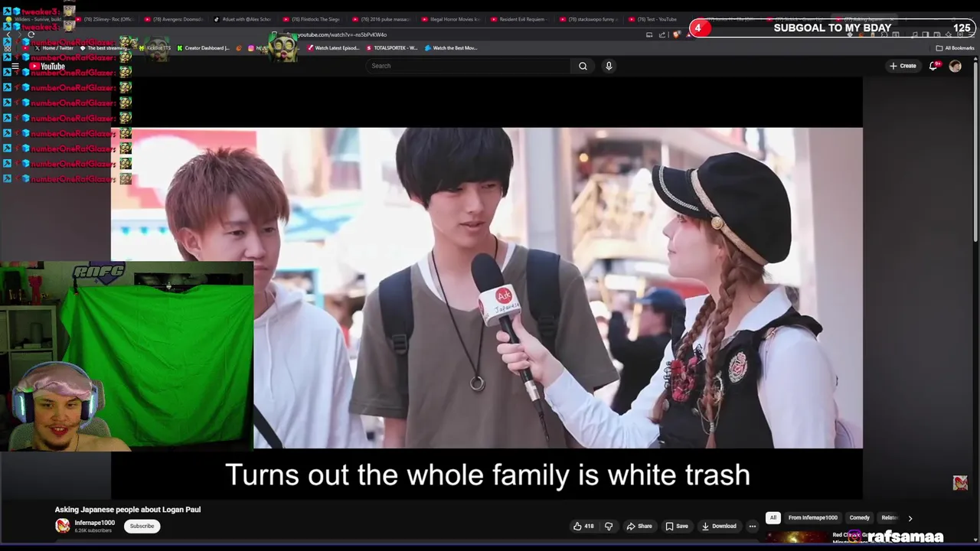Open YouTube notifications bell
The image size is (980, 551).
click(x=933, y=66)
